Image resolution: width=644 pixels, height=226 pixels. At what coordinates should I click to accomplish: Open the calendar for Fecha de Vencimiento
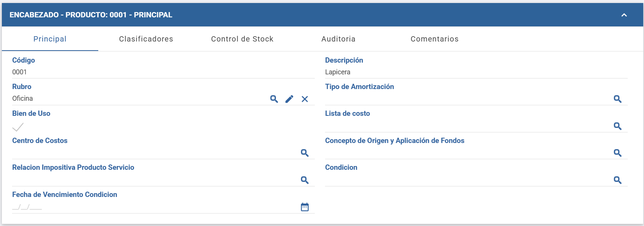pyautogui.click(x=305, y=207)
